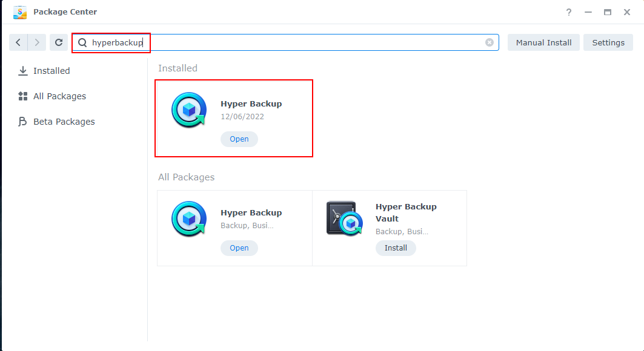Click Hyper Backup icon under All Packages
Image resolution: width=644 pixels, height=351 pixels.
188,218
